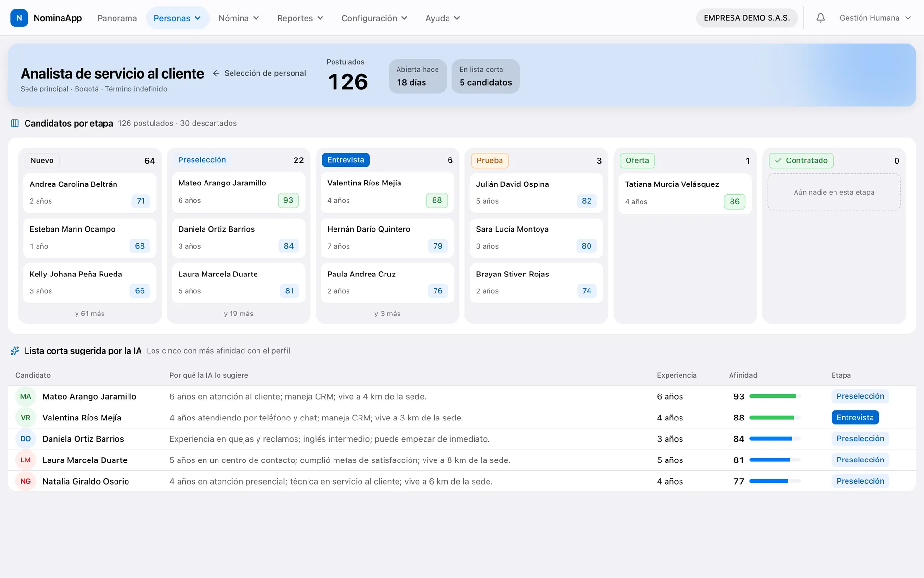The image size is (924, 578).
Task: Click the 'Aún nadie en esta etapa' placeholder
Action: [x=834, y=192]
